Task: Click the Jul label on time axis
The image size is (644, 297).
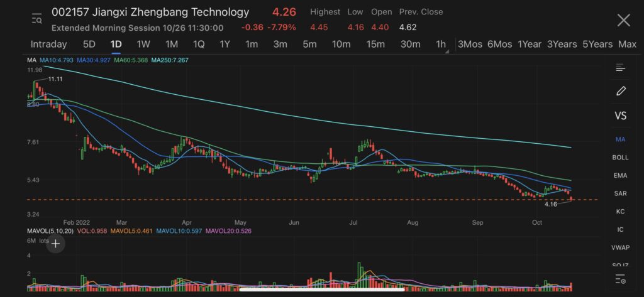Action: pos(353,223)
